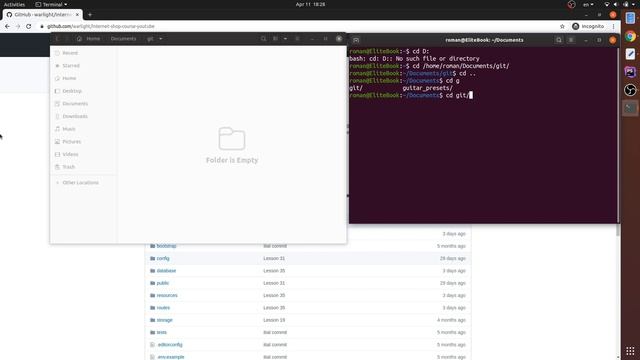Reload the GitHub page in Chrome
The width and height of the screenshot is (640, 360).
[x=29, y=26]
